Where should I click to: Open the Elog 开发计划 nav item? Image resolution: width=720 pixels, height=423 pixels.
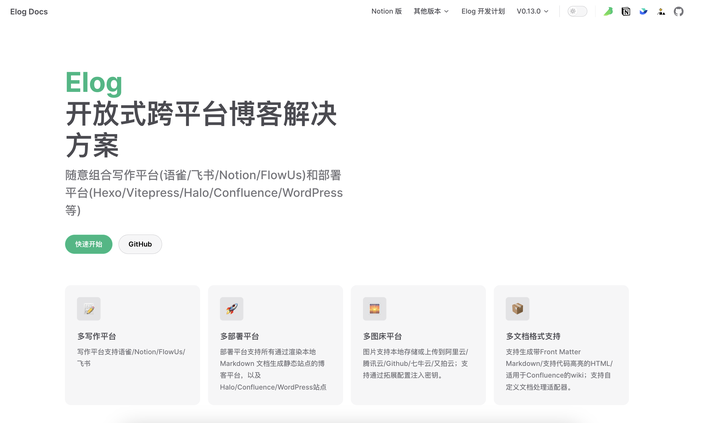coord(483,11)
